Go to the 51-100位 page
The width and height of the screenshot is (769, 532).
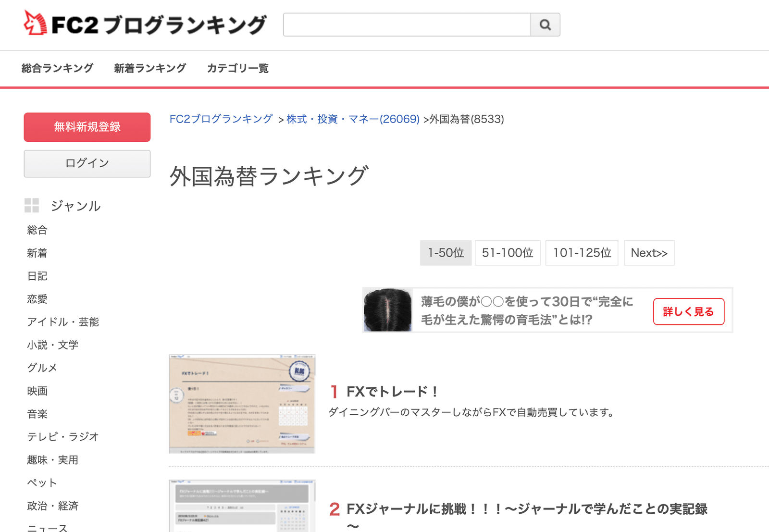click(x=508, y=253)
